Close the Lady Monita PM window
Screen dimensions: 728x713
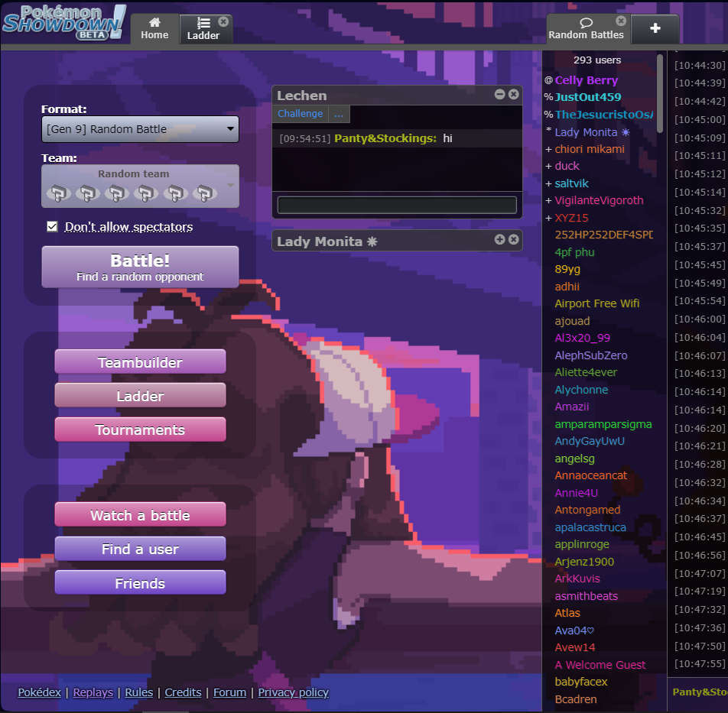tap(514, 239)
